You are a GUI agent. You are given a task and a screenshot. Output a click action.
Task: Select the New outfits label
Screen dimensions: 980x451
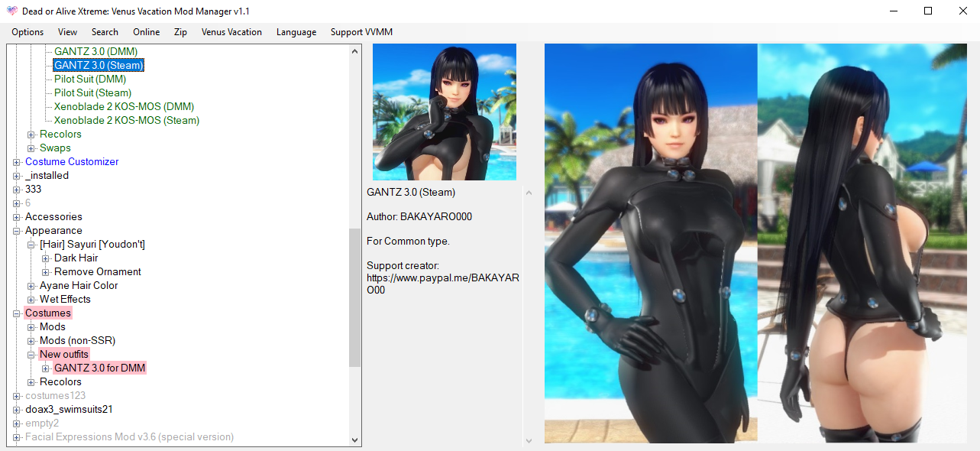pyautogui.click(x=64, y=354)
